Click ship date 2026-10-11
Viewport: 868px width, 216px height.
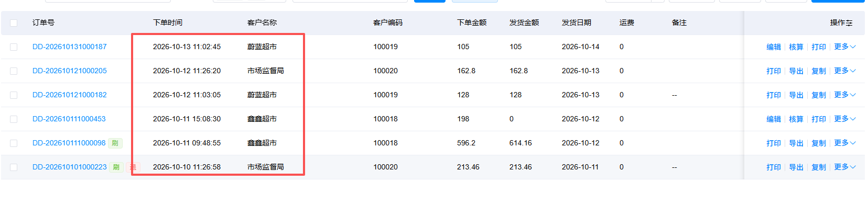click(581, 167)
